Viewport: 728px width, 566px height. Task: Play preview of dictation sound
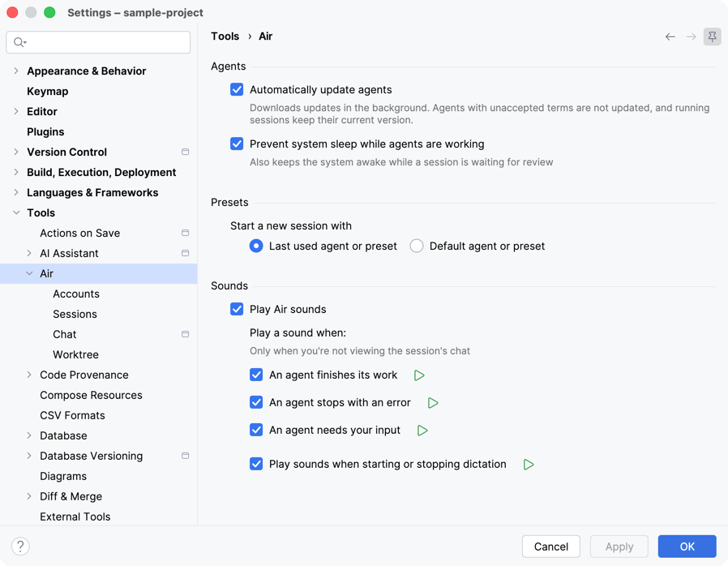point(529,465)
